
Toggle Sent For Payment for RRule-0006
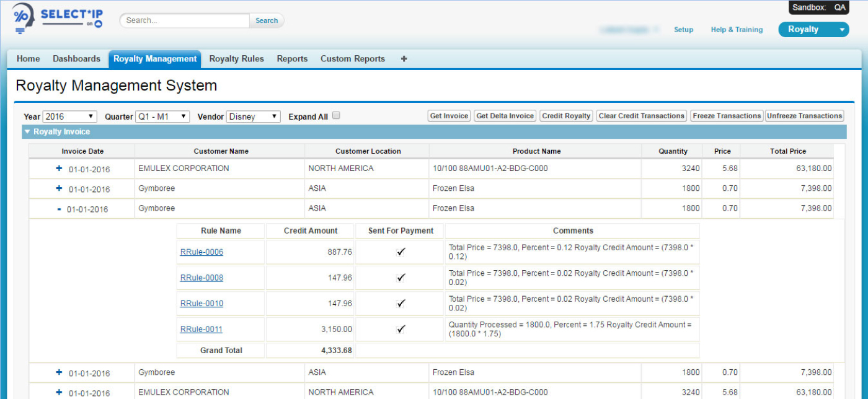click(x=401, y=252)
